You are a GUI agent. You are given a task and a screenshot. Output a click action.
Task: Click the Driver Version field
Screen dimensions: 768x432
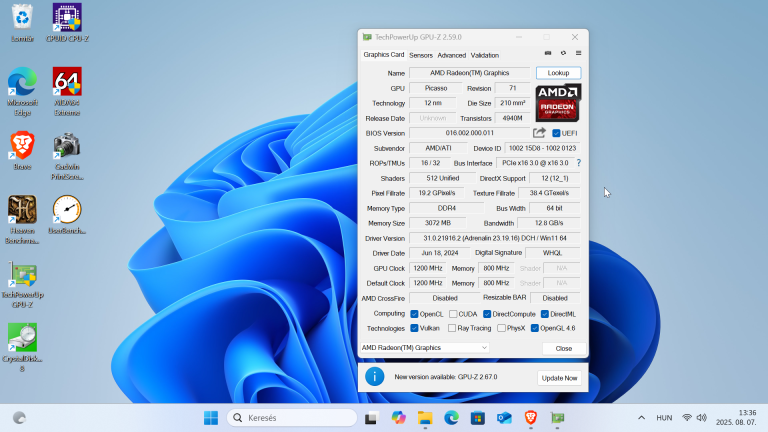pos(495,239)
